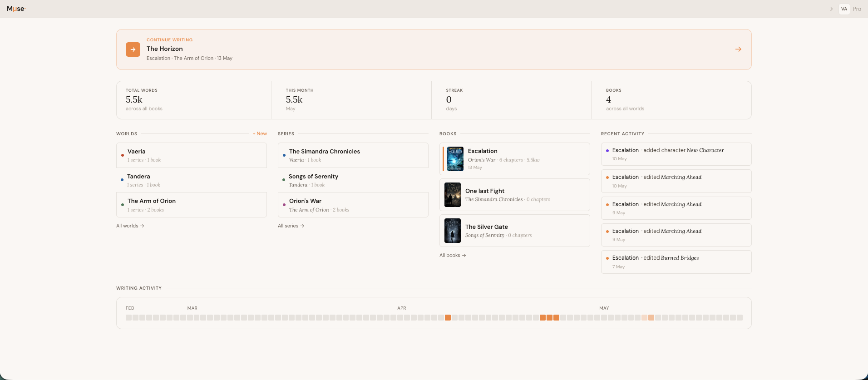Click the 7 May activity date

618,267
